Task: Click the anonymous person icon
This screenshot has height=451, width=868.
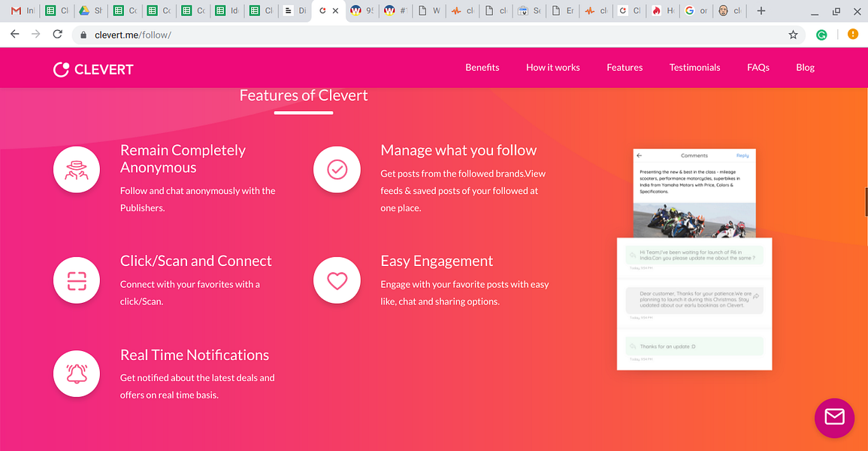Action: [77, 169]
